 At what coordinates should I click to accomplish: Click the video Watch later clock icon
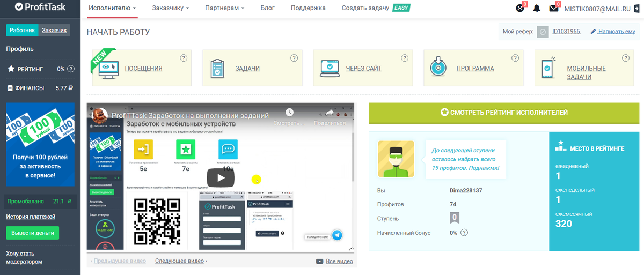coord(289,113)
